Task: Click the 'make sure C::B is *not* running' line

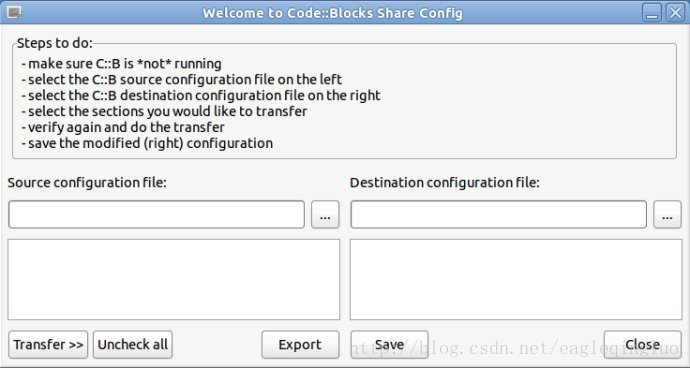Action: 121,64
